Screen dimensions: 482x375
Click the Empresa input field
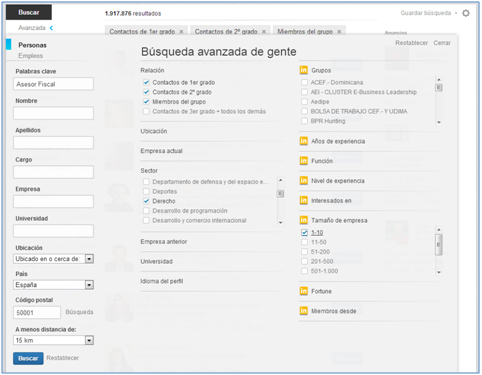pyautogui.click(x=53, y=202)
